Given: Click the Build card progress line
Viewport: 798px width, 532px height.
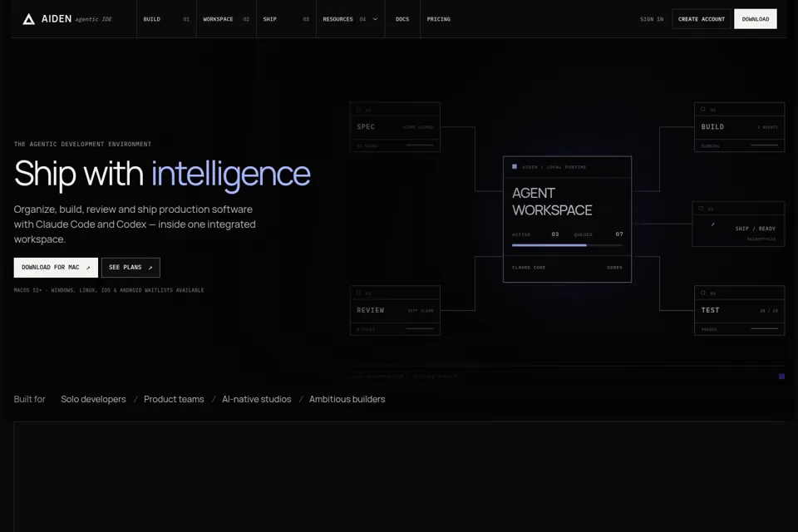Looking at the screenshot, I should tap(765, 145).
